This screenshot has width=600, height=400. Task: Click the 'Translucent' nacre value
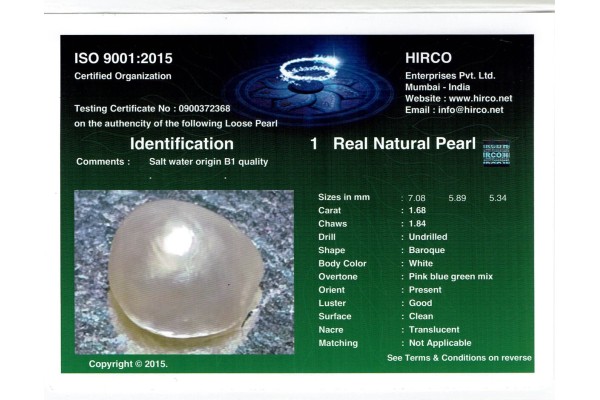tap(434, 330)
